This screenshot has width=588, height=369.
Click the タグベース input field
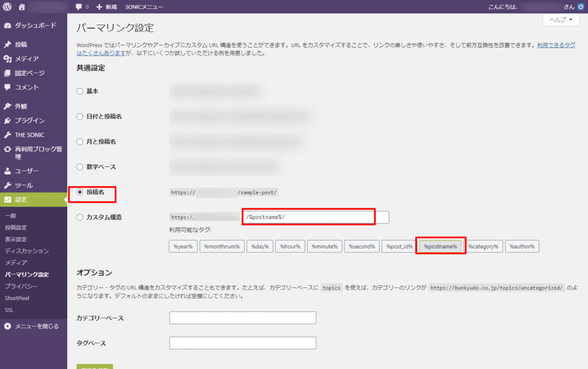[243, 343]
